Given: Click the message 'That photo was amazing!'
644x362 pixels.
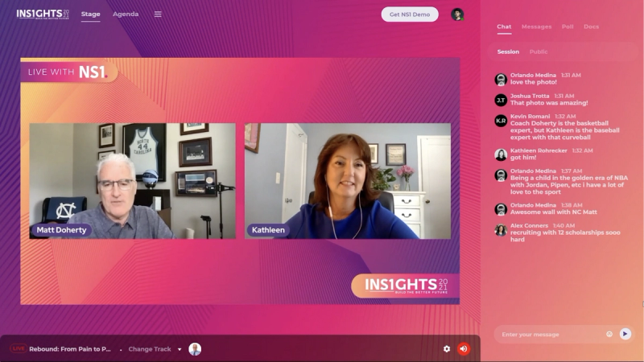Looking at the screenshot, I should tap(549, 103).
